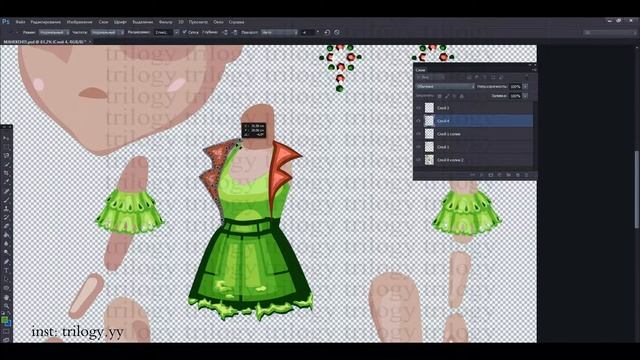Viewport: 640px width, 360px height.
Task: Select the Слой 3 layer row
Action: [474, 108]
